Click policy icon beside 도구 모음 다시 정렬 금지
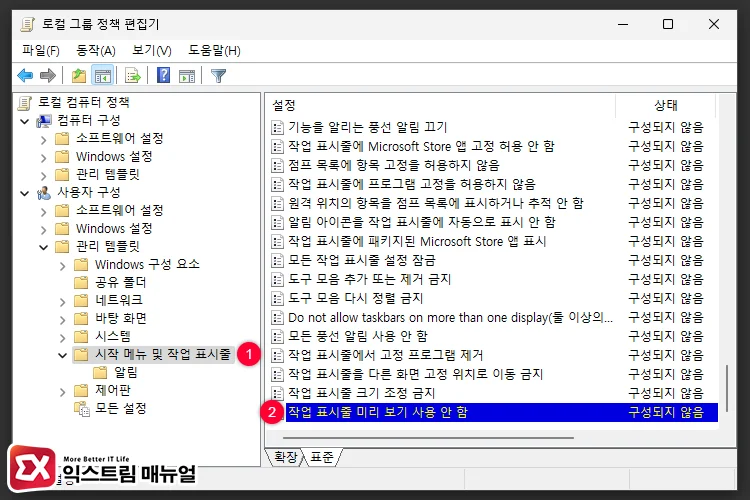This screenshot has height=500, width=750. [277, 298]
